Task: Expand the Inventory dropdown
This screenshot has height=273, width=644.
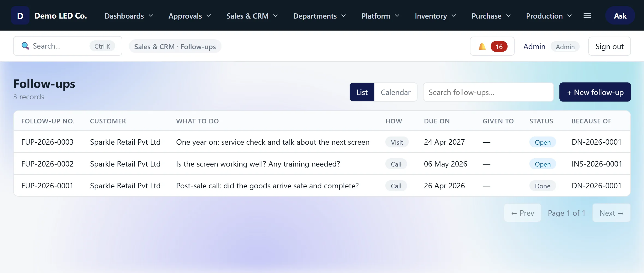Action: coord(435,16)
